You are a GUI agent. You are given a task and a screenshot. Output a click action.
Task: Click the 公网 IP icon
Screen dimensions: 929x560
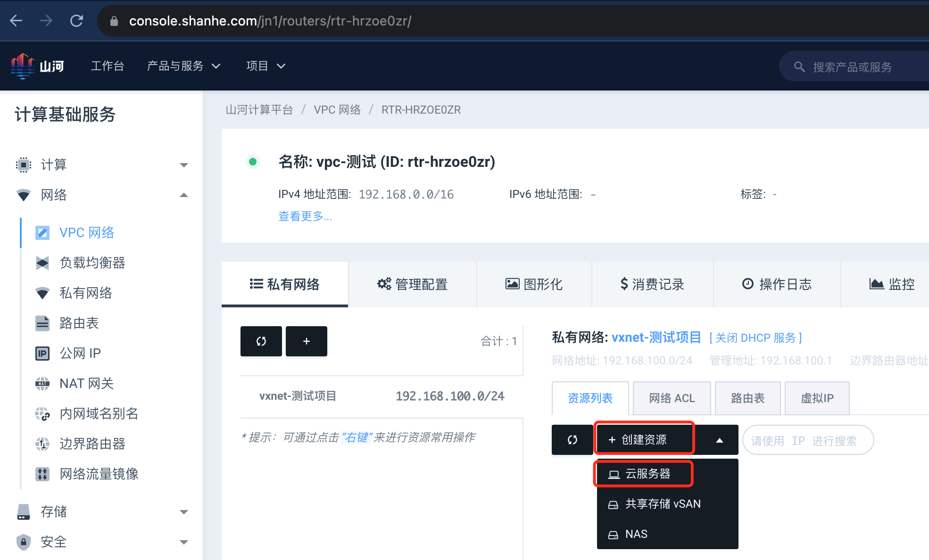click(42, 353)
